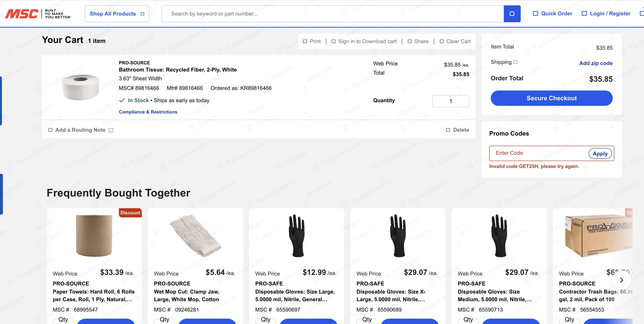Open the Wet Mop Cut product image
The width and height of the screenshot is (644, 324).
click(x=195, y=235)
